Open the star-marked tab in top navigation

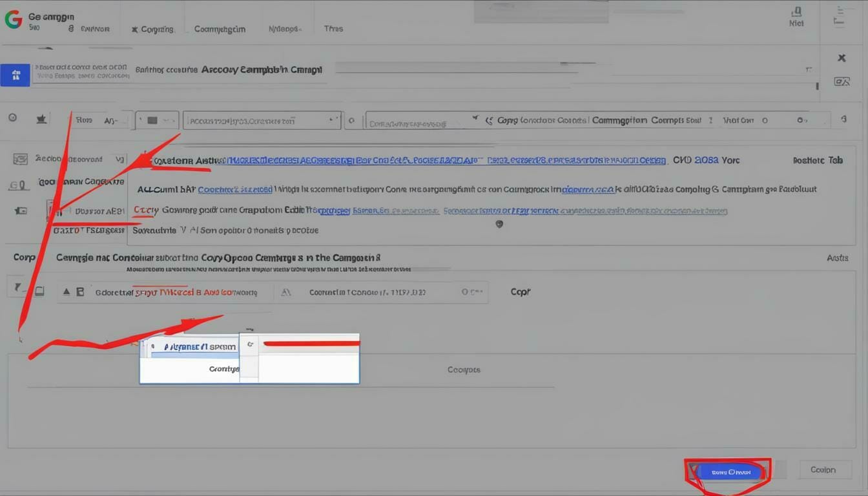point(152,29)
